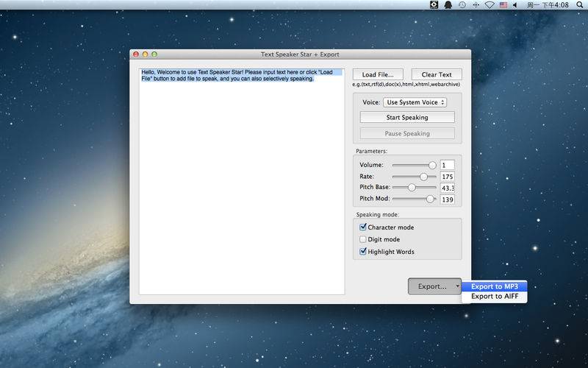Image resolution: width=588 pixels, height=368 pixels.
Task: Enable the Digit mode checkbox
Action: coord(362,239)
